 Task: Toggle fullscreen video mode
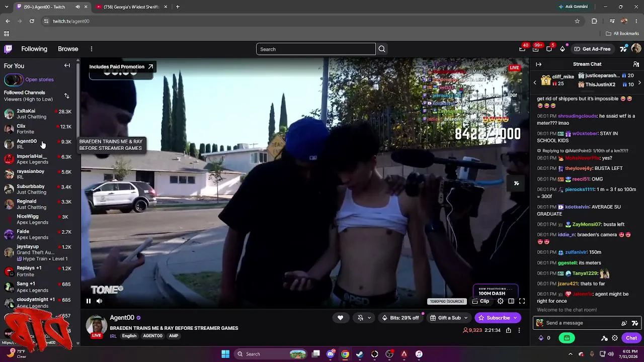pos(522,301)
